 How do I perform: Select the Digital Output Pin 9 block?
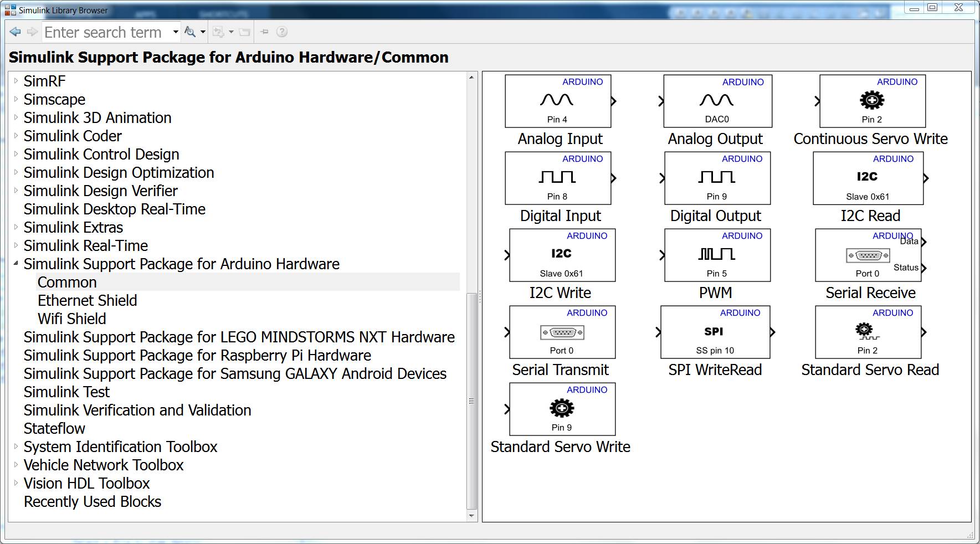(717, 178)
